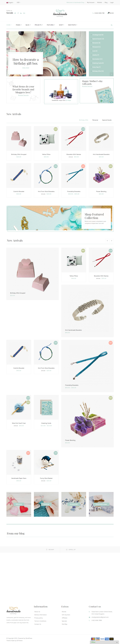Image resolution: width=120 pixels, height=644 pixels.
Task: Select the Personal product tab
Action: tap(95, 120)
